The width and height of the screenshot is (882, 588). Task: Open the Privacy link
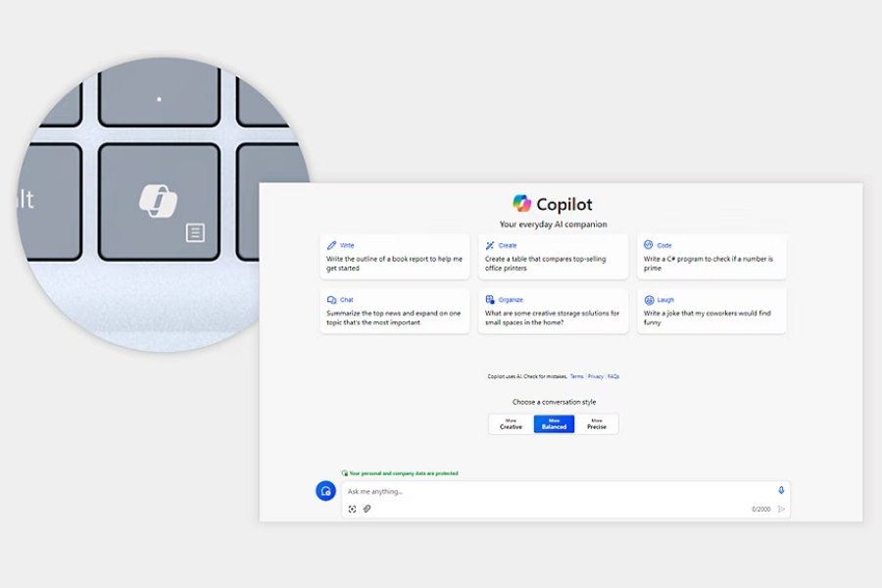click(595, 376)
